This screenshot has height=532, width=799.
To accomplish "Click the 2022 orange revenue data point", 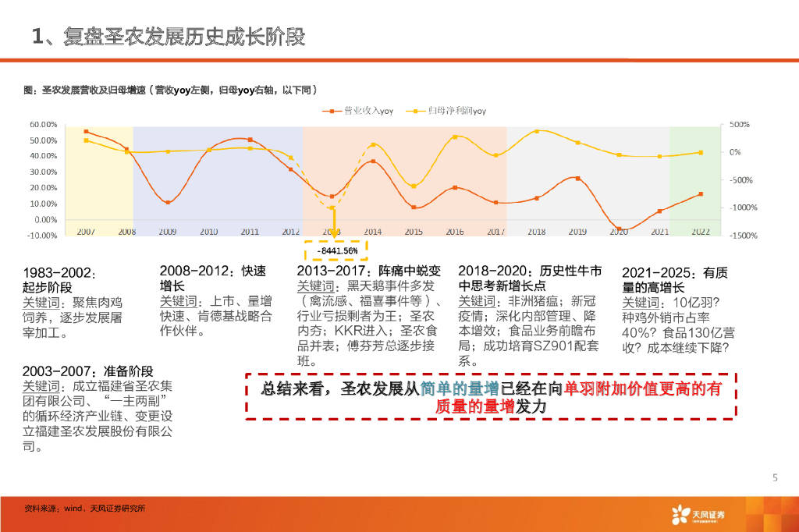I will (701, 194).
